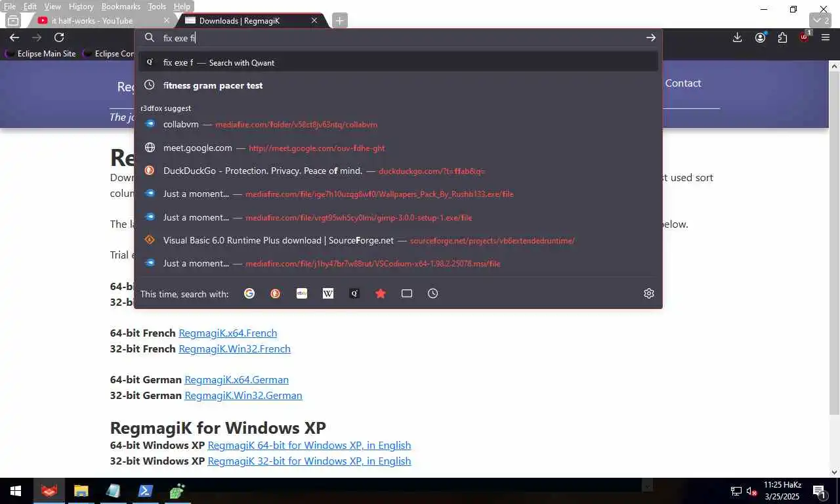Select 'fitness gram pacer test' history suggestion
The image size is (840, 504).
point(398,85)
